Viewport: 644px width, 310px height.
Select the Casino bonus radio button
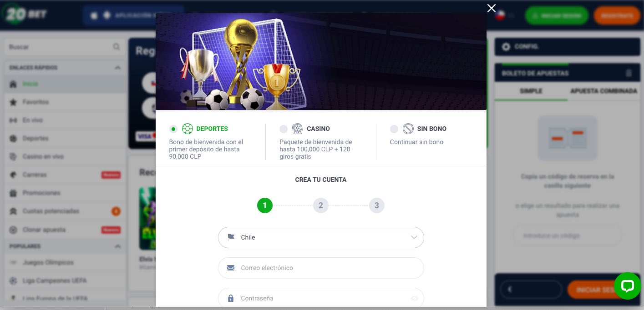pyautogui.click(x=284, y=129)
